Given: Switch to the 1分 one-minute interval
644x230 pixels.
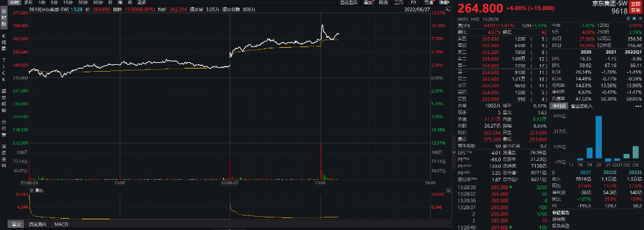Looking at the screenshot, I should coord(42,3).
